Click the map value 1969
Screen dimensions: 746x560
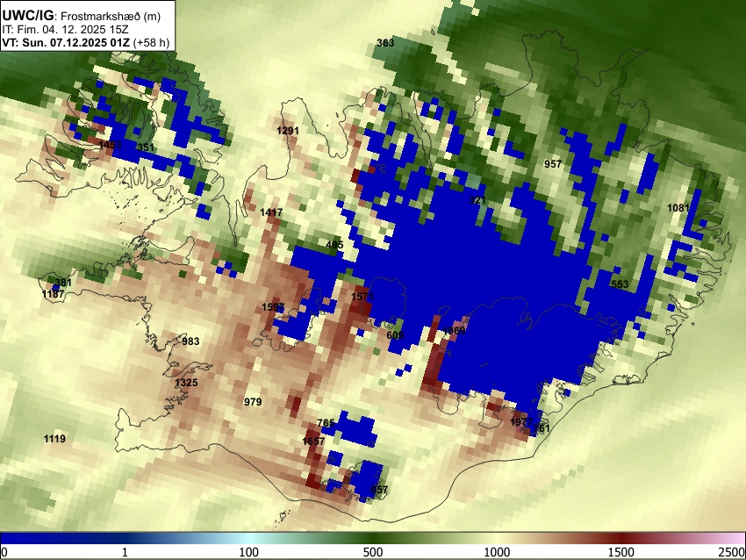(x=454, y=331)
